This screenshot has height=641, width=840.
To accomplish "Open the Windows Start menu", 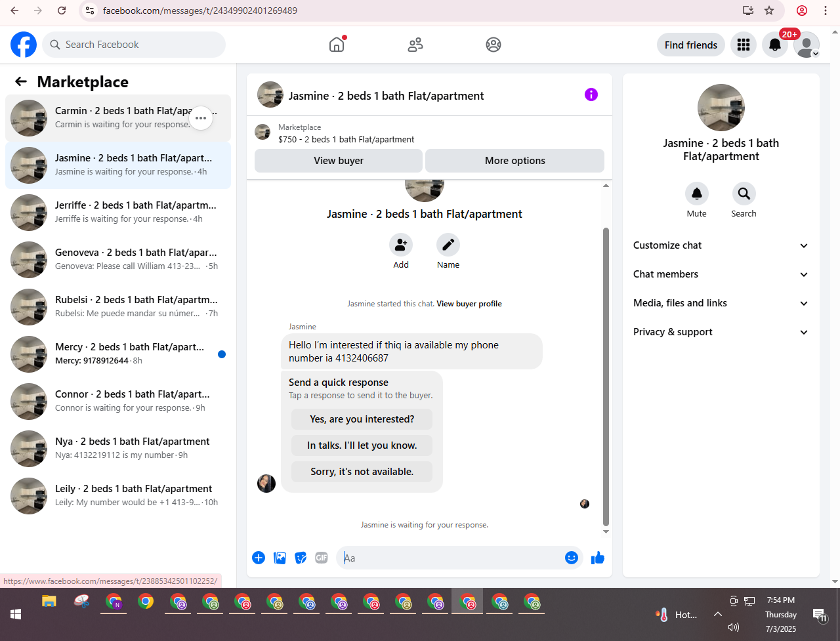I will 16,614.
